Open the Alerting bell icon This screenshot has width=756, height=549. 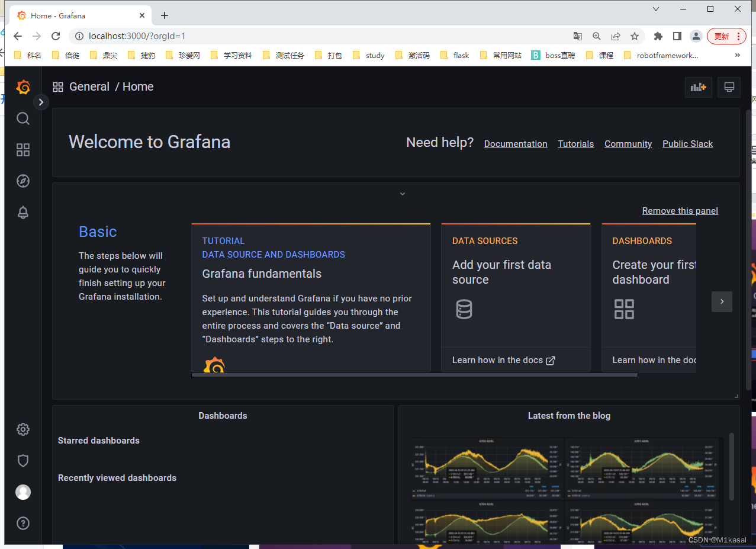click(x=23, y=213)
